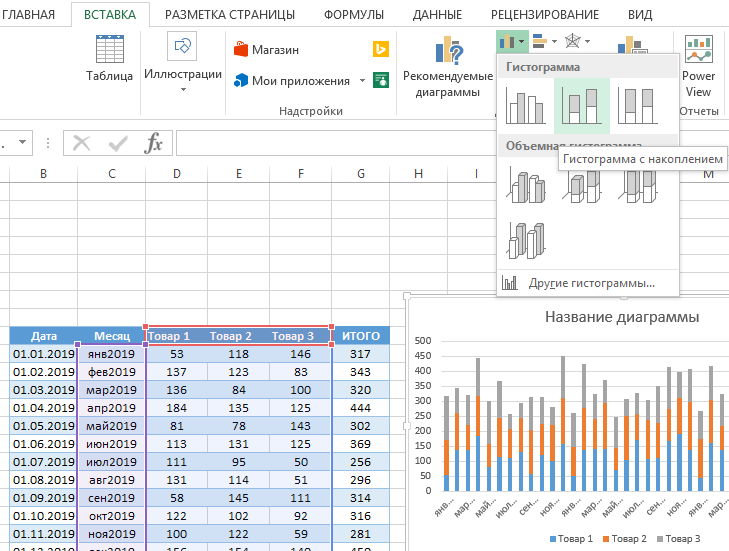The image size is (729, 551).
Task: Choose the stacked column chart (с накоплением)
Action: point(581,106)
